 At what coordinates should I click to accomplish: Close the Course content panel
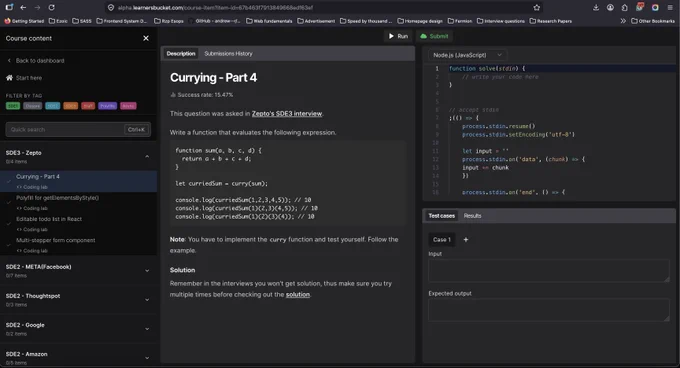(146, 38)
